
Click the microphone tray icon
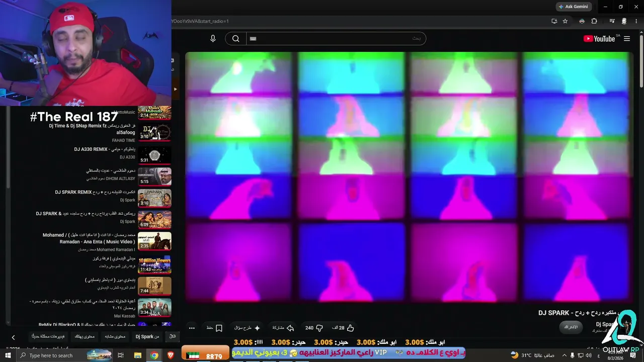tap(572, 355)
